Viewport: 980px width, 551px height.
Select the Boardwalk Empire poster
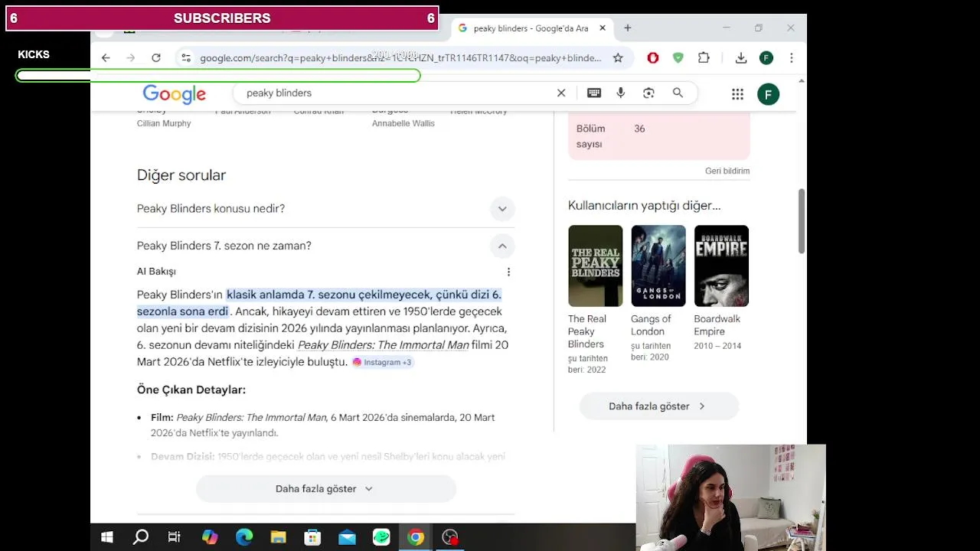721,266
